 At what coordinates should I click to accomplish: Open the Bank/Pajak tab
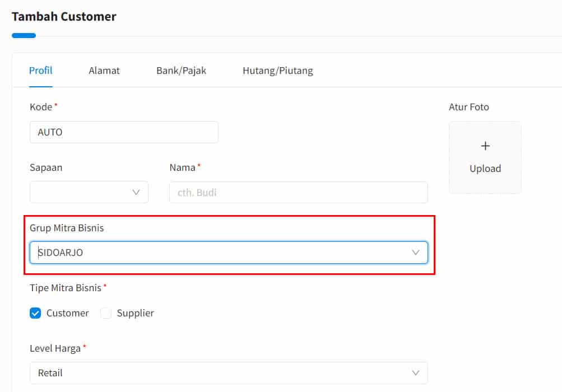(x=181, y=71)
